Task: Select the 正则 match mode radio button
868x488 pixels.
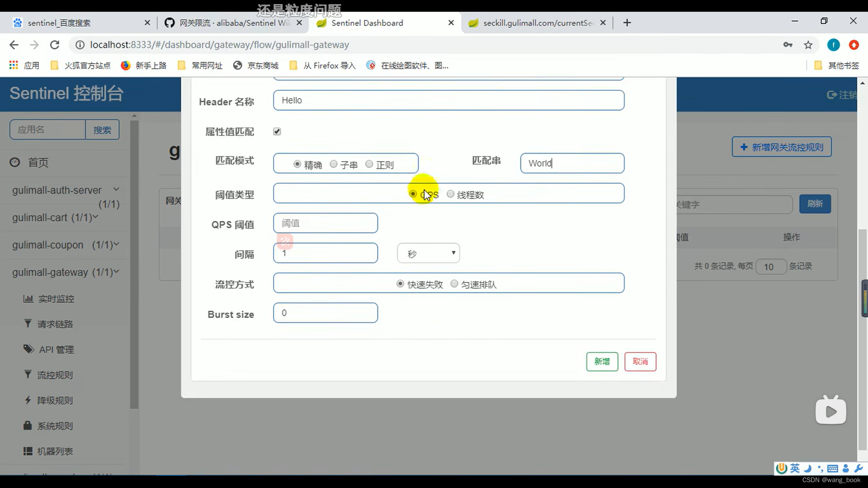Action: pos(369,164)
